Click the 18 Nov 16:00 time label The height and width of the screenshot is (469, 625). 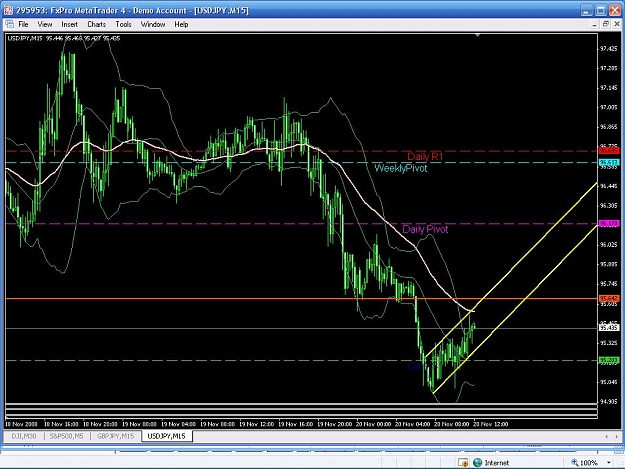point(61,424)
